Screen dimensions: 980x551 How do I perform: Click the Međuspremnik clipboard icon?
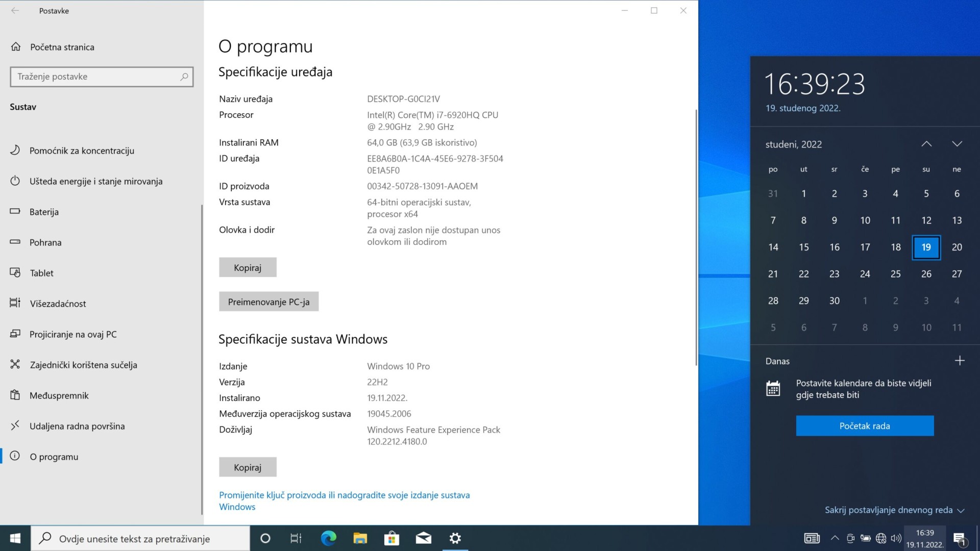(x=15, y=395)
